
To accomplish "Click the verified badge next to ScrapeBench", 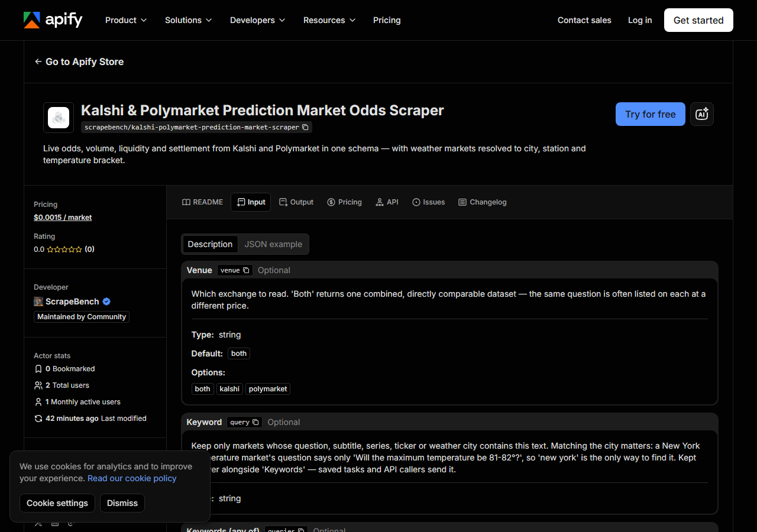I will 106,301.
